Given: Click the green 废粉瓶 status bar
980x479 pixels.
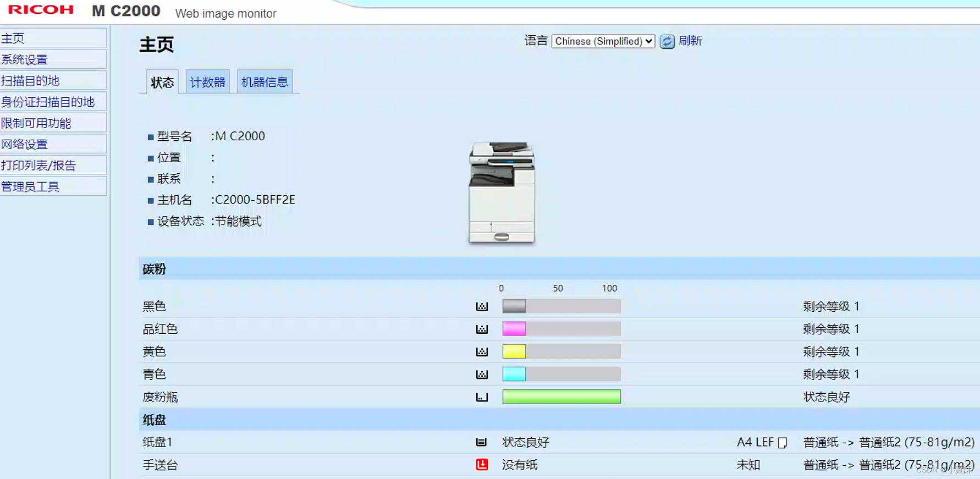Looking at the screenshot, I should [x=561, y=397].
